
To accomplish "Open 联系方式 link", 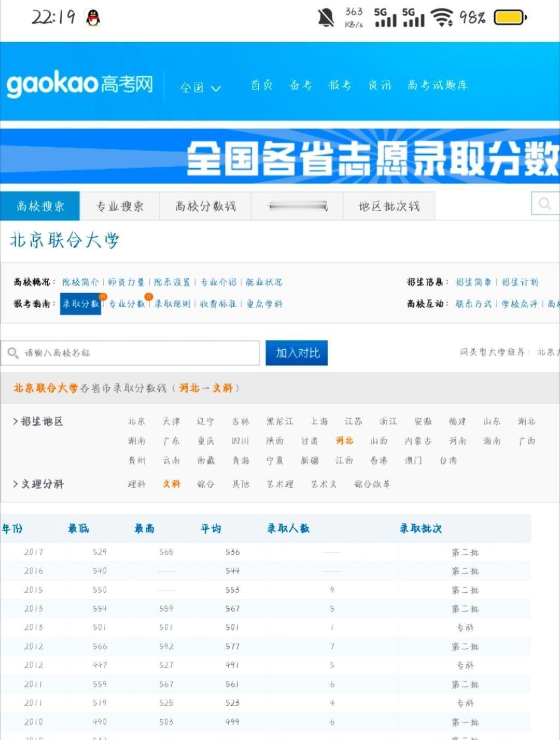I will coord(473,304).
